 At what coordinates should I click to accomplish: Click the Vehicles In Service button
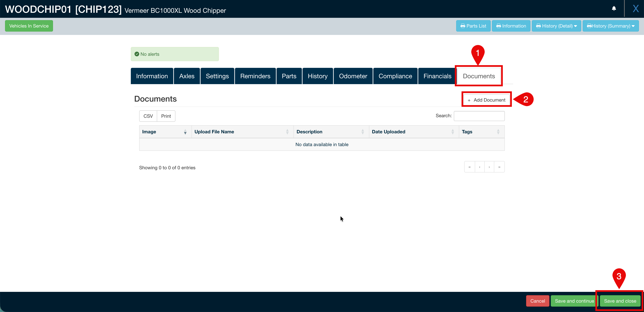pyautogui.click(x=29, y=26)
